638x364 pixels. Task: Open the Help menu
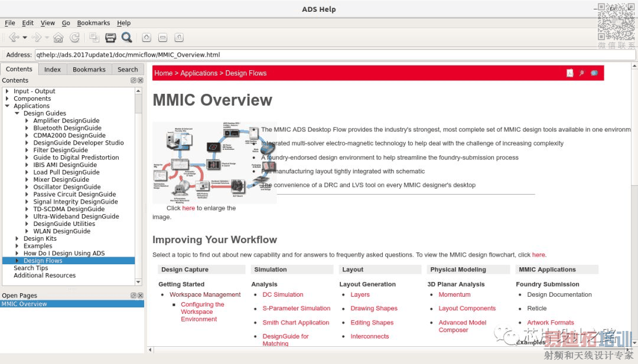point(123,23)
